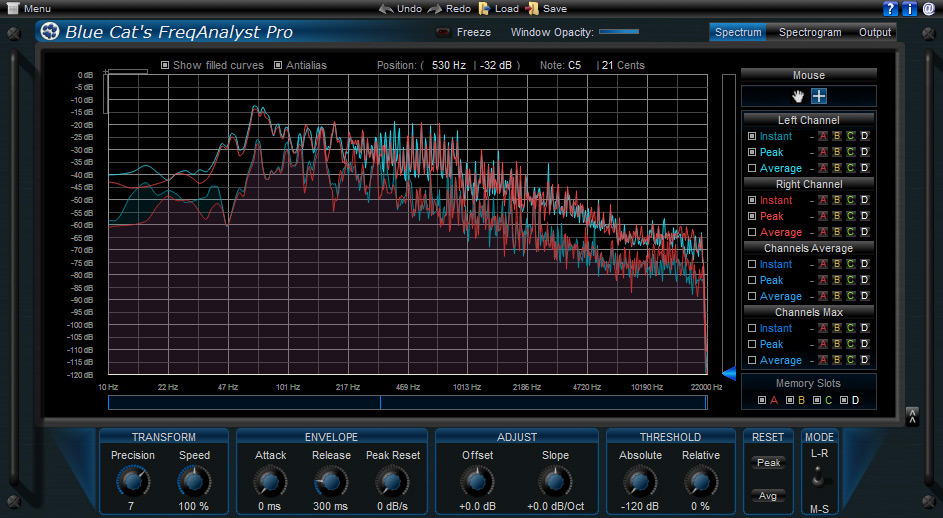The width and height of the screenshot is (943, 518).
Task: Click the Load preset file icon
Action: [484, 9]
